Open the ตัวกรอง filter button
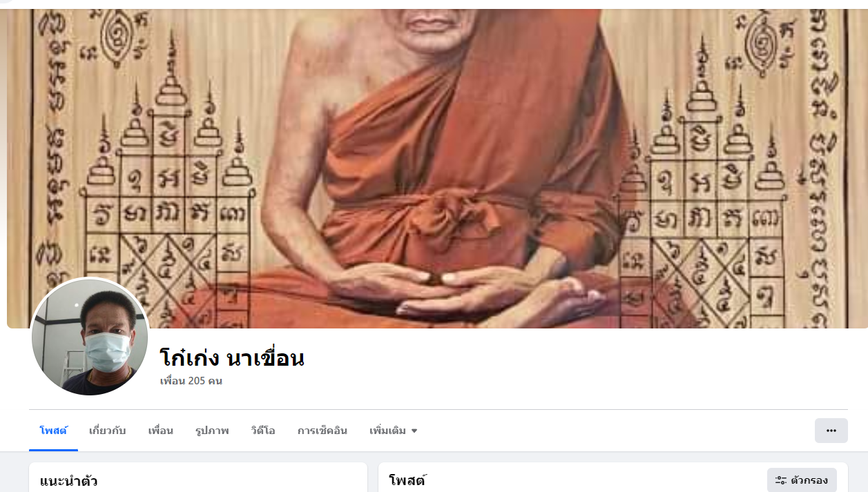Image resolution: width=868 pixels, height=492 pixels. coord(802,480)
